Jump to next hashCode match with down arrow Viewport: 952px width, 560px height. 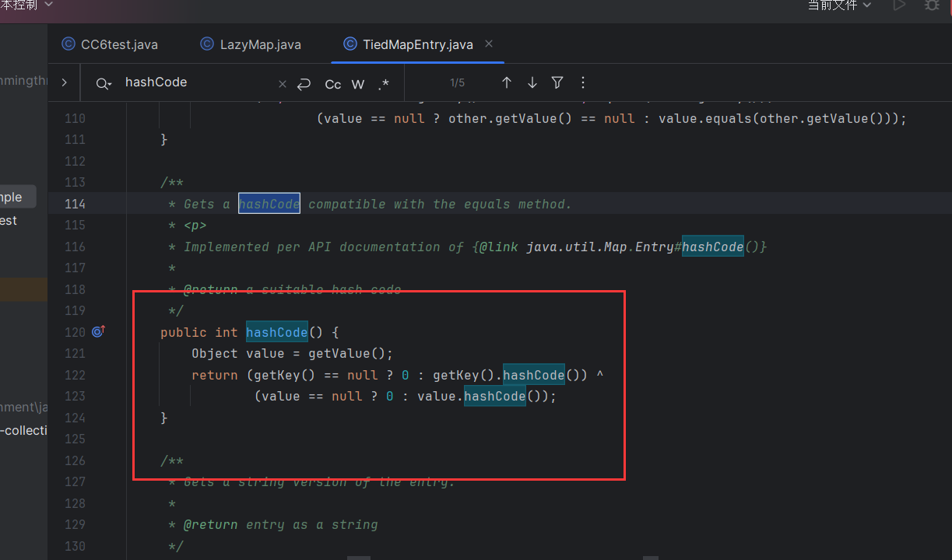pos(532,82)
